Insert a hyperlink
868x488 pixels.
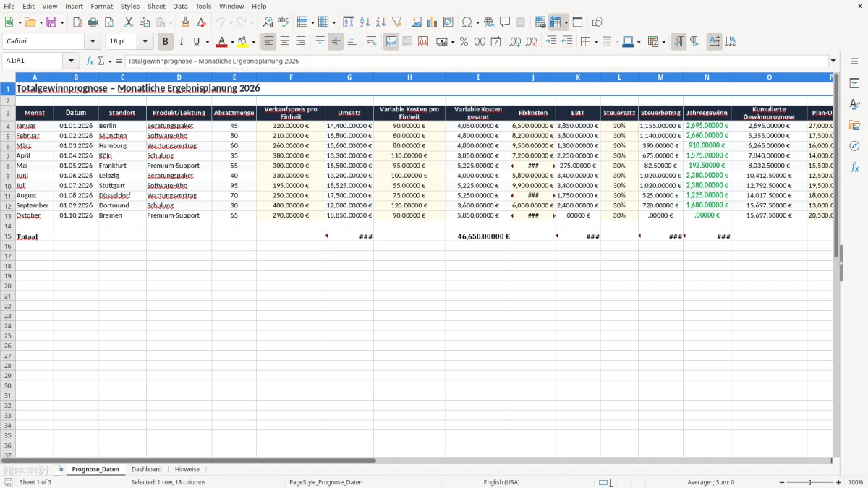pos(490,22)
